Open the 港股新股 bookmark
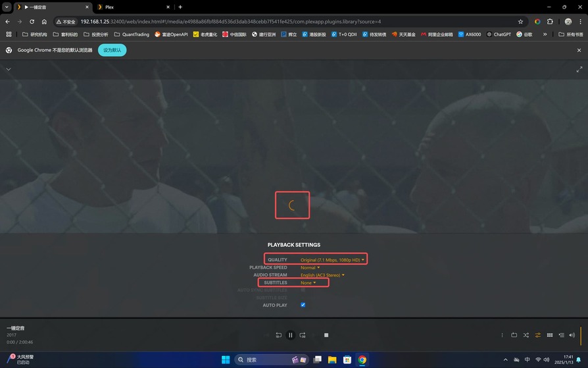588x368 pixels. (x=314, y=34)
